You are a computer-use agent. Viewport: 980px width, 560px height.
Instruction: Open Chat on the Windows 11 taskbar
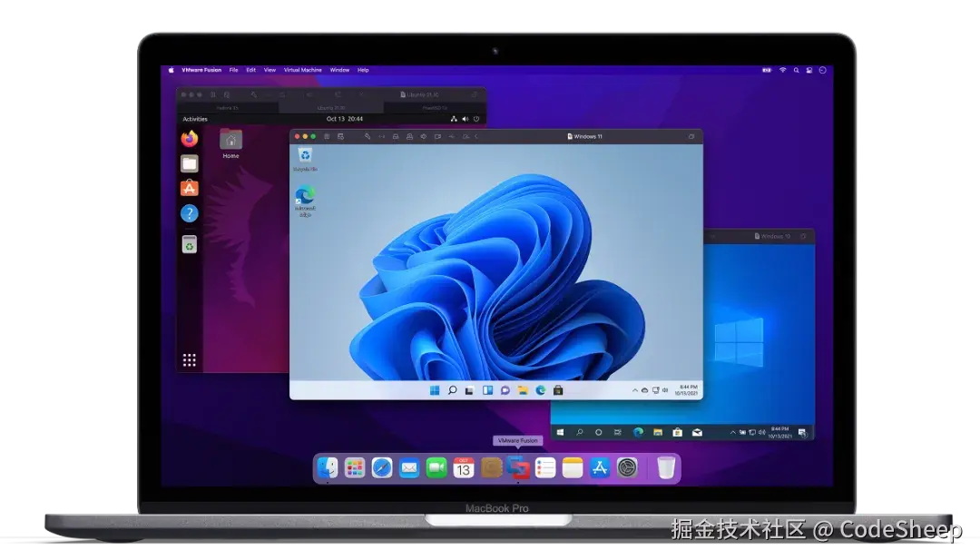(505, 390)
